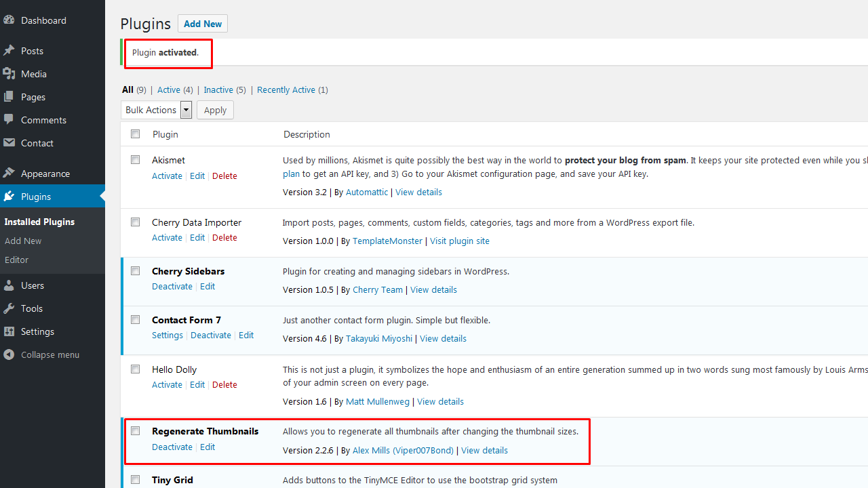Open the Cherry Team author link
The image size is (868, 488).
[378, 289]
